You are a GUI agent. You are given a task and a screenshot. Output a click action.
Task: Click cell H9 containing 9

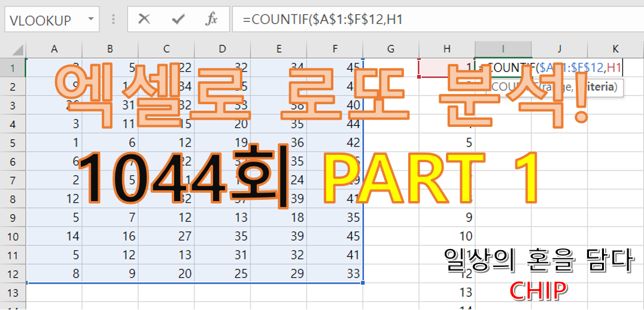[x=447, y=217]
